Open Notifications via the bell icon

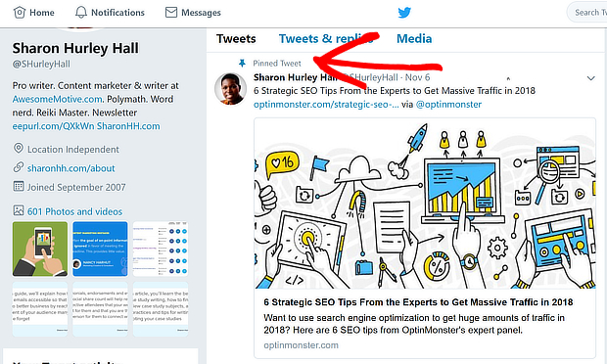pos(81,13)
